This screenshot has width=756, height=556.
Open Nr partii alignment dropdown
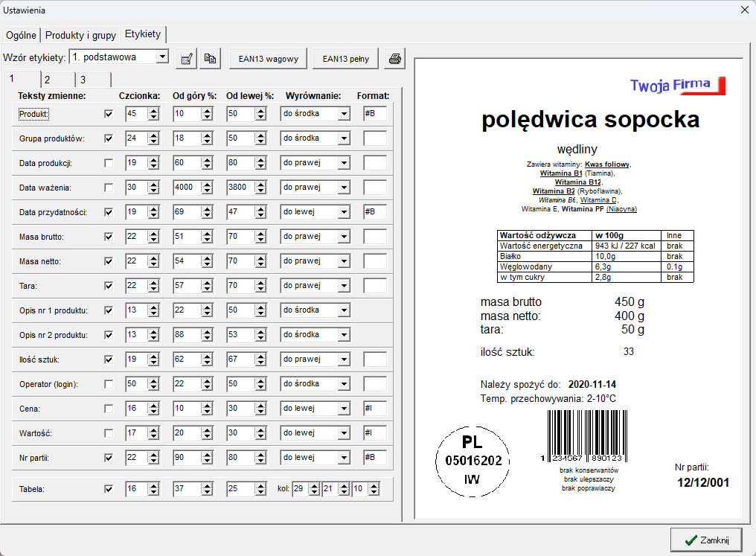(344, 458)
